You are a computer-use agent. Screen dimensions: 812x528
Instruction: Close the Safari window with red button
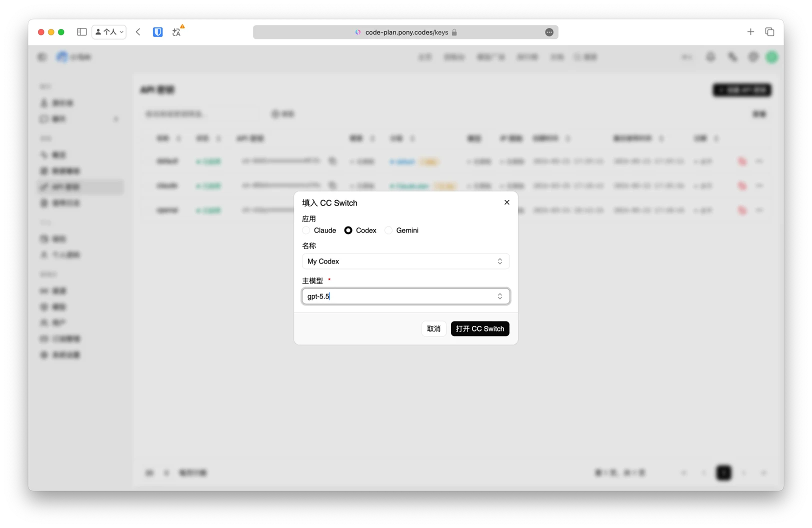[41, 32]
